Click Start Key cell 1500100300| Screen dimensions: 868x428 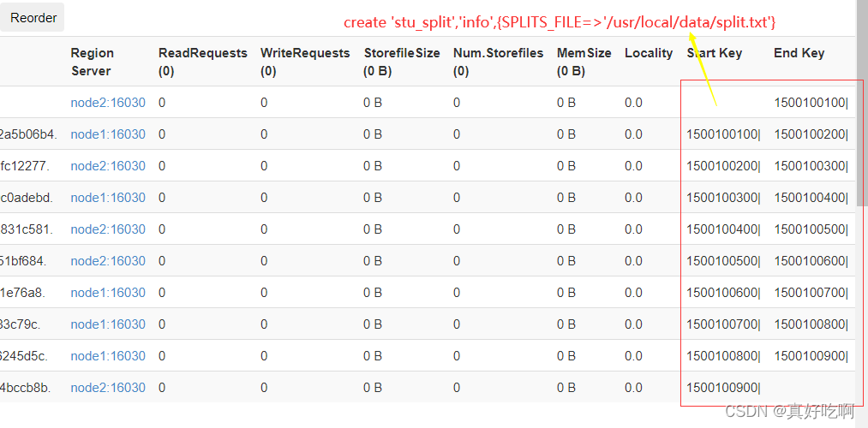tap(723, 198)
